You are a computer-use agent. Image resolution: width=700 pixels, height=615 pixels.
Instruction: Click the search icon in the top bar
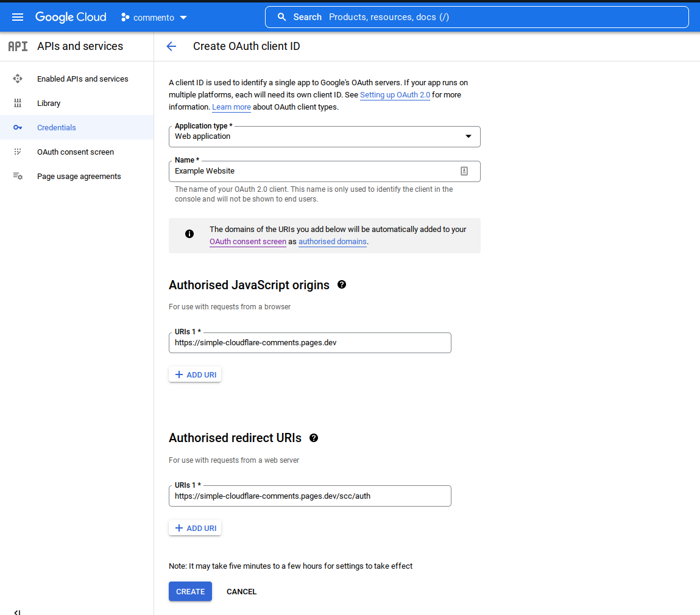pos(281,16)
